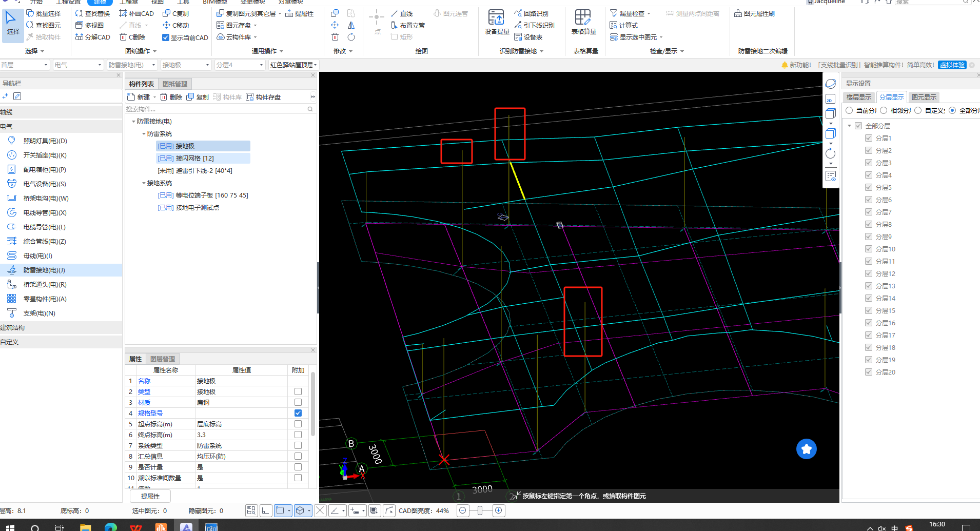Viewport: 980px width, 531px height.
Task: Open the 表格算量 table calculation tool
Action: [583, 22]
